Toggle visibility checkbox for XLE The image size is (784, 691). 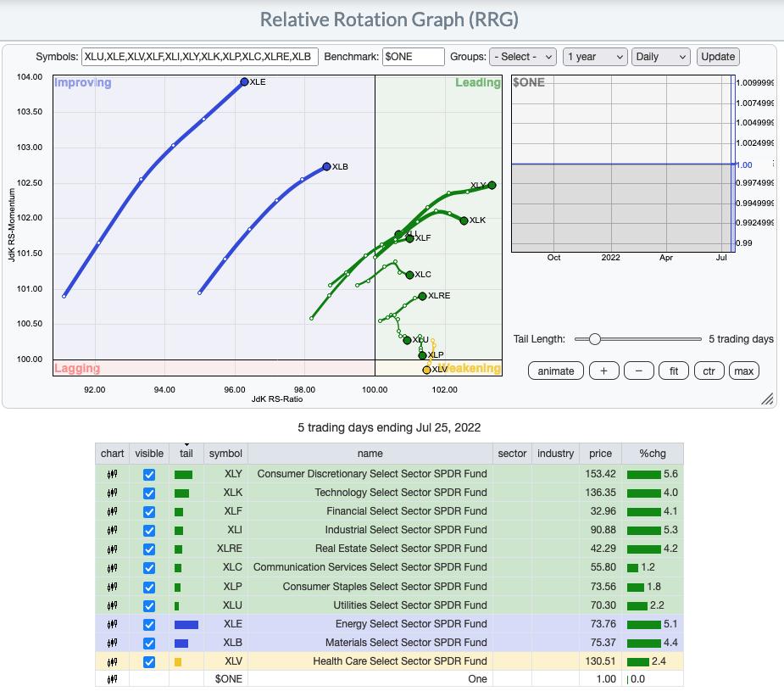pos(149,625)
